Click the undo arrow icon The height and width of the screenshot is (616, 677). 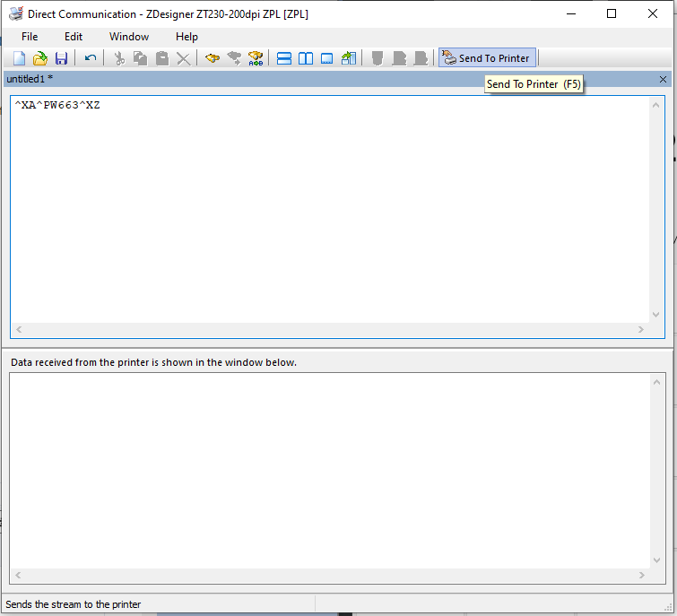(x=91, y=58)
